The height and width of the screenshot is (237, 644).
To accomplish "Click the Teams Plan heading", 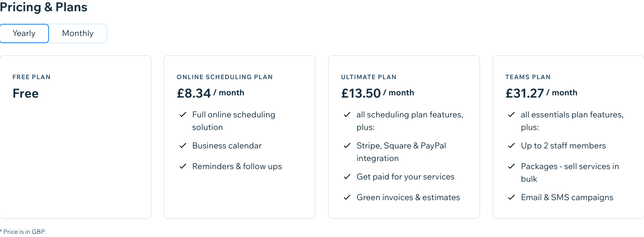I will coord(528,77).
